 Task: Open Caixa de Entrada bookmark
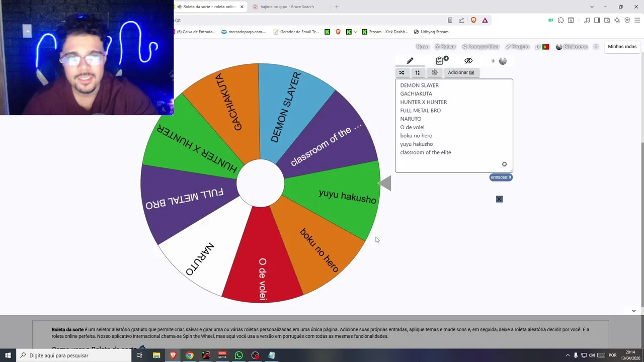click(195, 32)
